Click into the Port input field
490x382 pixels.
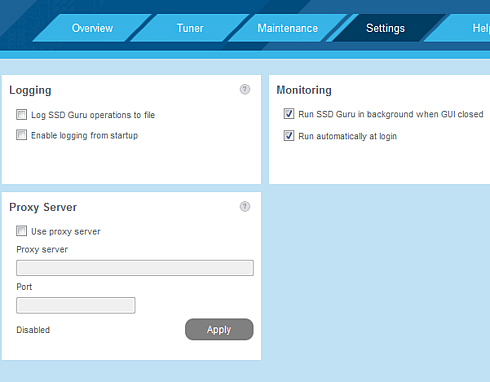click(x=76, y=305)
